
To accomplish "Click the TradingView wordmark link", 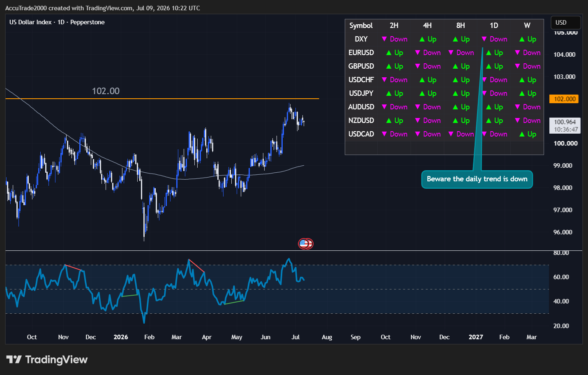I will [x=56, y=360].
